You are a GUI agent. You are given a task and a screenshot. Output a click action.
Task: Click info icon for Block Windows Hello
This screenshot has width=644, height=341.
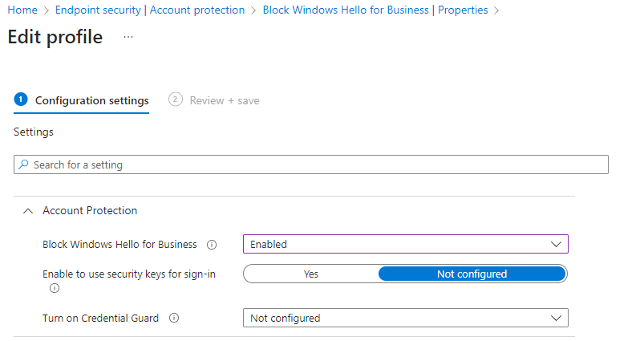click(212, 245)
